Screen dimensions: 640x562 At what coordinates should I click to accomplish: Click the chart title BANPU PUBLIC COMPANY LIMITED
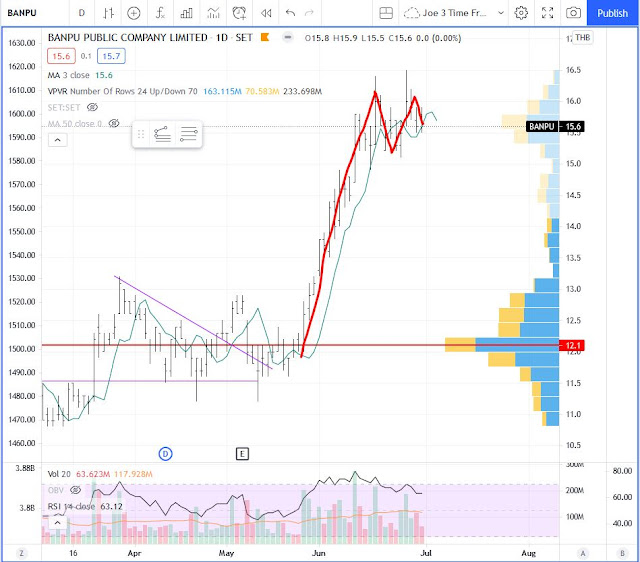[128, 38]
